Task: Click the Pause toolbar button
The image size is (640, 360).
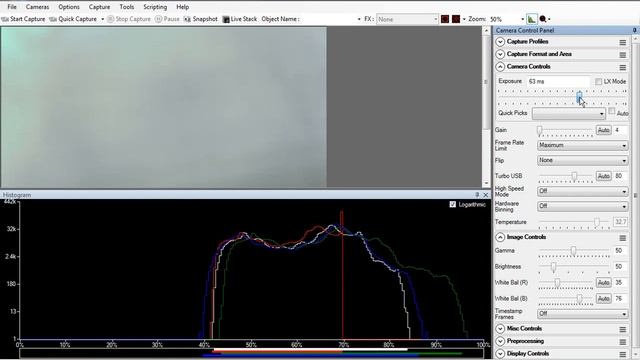Action: pos(167,19)
